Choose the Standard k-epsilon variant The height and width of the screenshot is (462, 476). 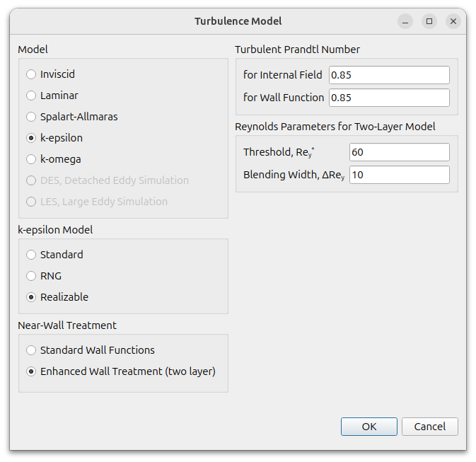click(54, 255)
